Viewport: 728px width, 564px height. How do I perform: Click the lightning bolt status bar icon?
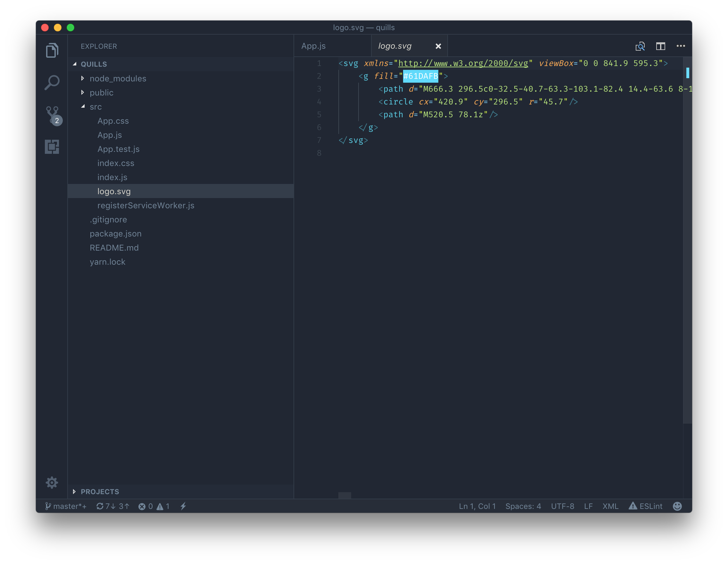(183, 506)
